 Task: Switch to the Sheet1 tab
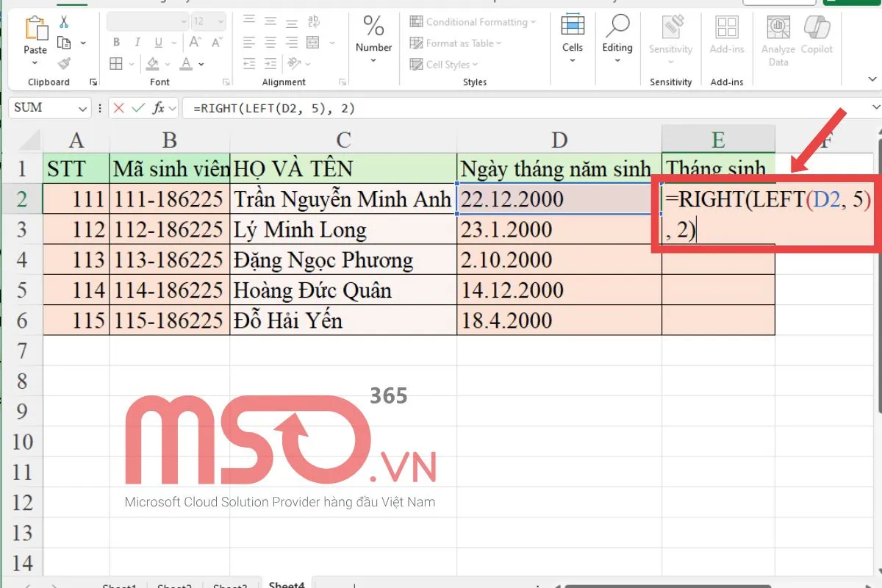(x=119, y=584)
